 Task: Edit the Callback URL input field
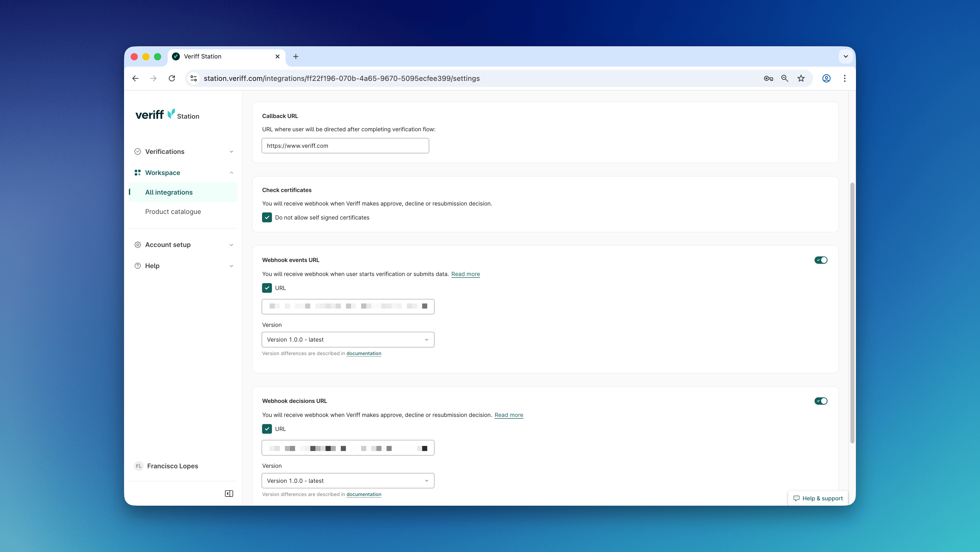coord(345,146)
